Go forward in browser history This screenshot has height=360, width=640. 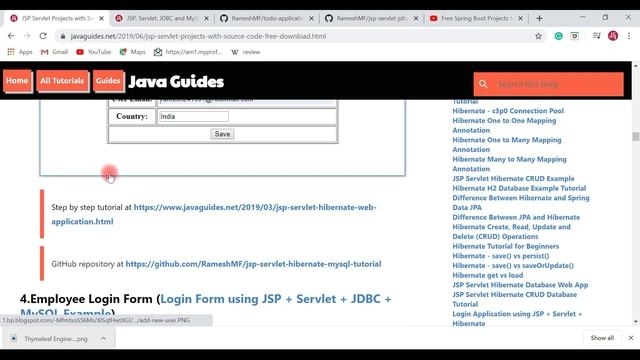(x=27, y=36)
